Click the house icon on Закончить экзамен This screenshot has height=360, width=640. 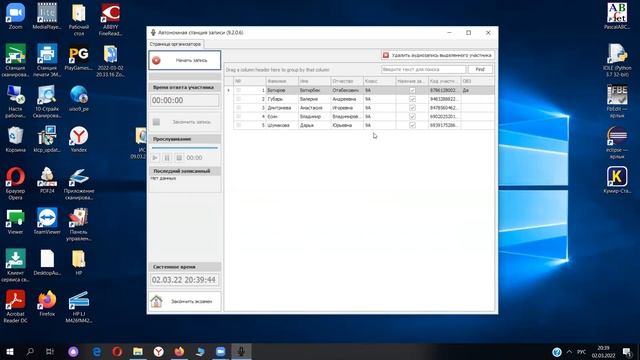click(x=156, y=301)
